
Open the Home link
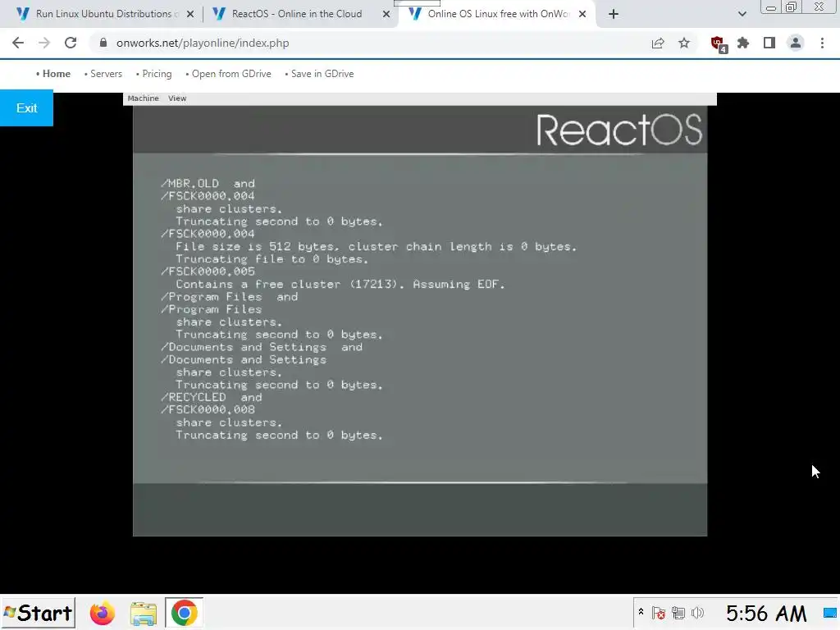click(x=57, y=74)
